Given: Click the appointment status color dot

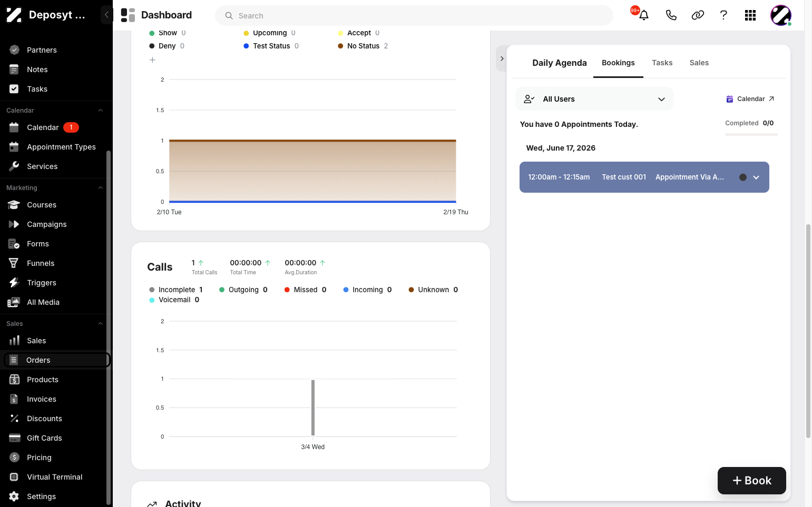Looking at the screenshot, I should coord(742,177).
